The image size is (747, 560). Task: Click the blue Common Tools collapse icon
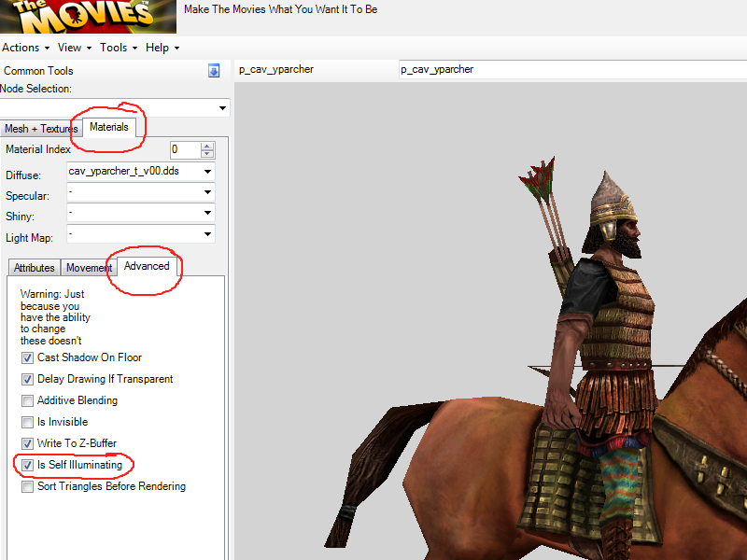tap(214, 71)
